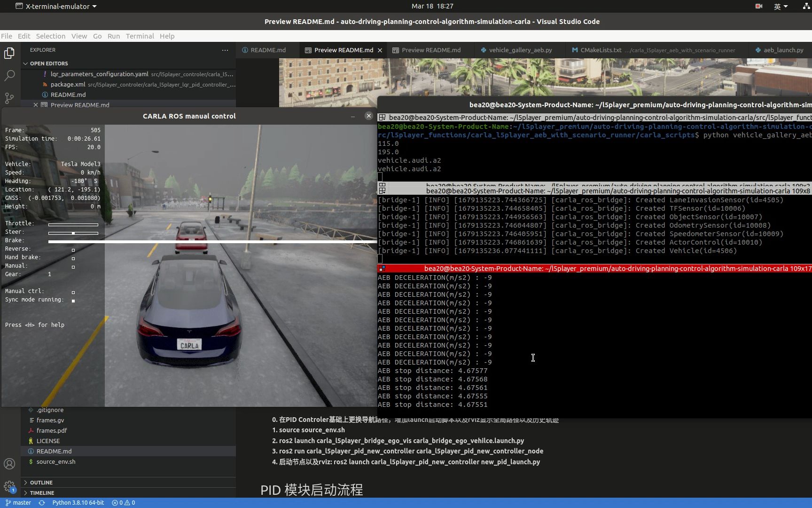Open the View menu
812x508 pixels.
79,36
